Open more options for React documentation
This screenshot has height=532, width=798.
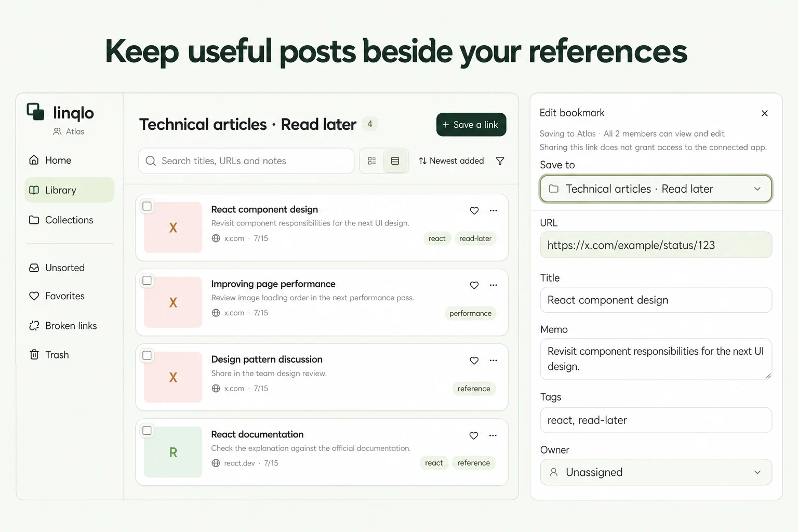493,435
